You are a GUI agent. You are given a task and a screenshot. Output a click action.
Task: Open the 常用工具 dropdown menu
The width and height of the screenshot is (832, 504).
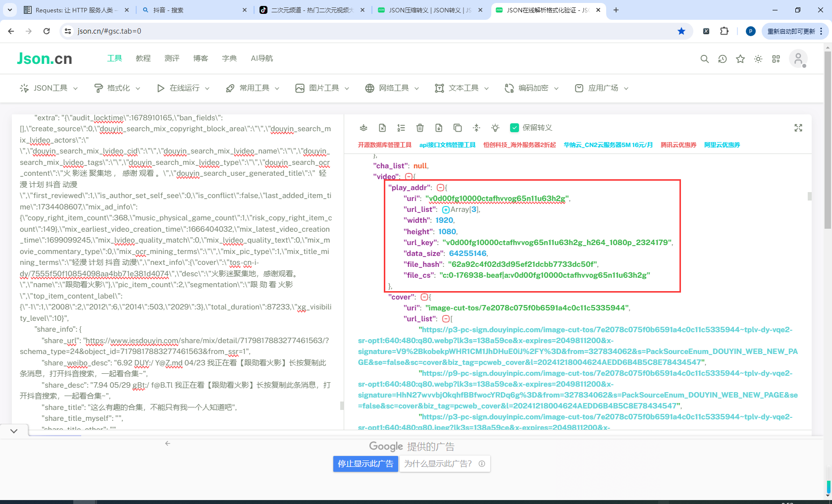253,88
